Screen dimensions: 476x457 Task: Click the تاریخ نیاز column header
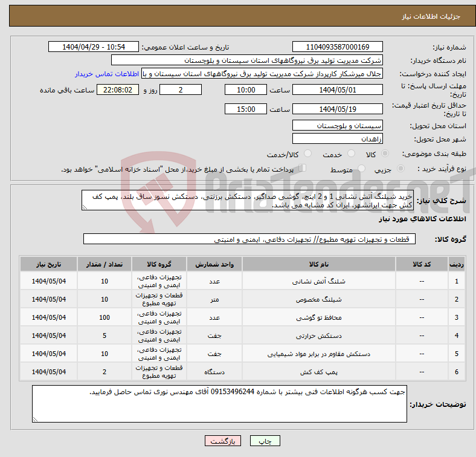click(48, 264)
